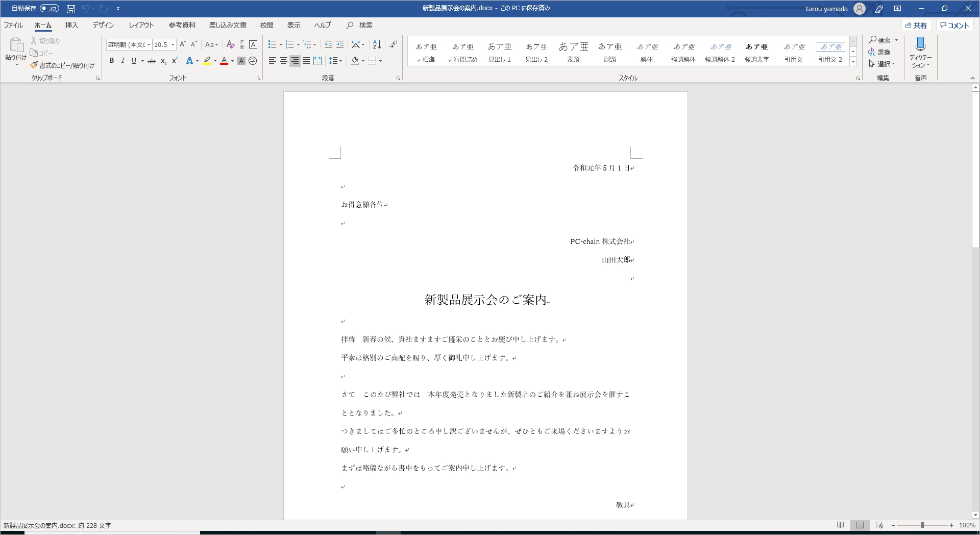Switch to Web Layout view icon
This screenshot has width=980, height=535.
click(x=879, y=525)
